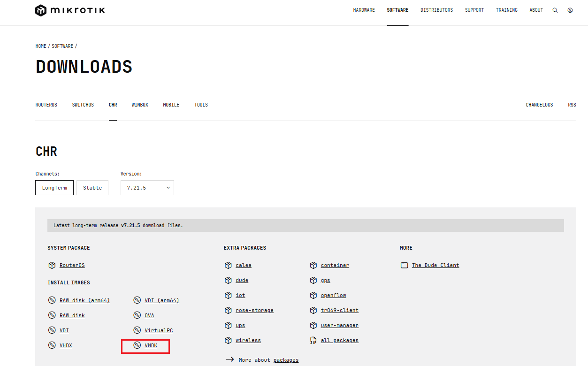The width and height of the screenshot is (588, 366).
Task: Click package icon beside calea
Action: pyautogui.click(x=228, y=265)
